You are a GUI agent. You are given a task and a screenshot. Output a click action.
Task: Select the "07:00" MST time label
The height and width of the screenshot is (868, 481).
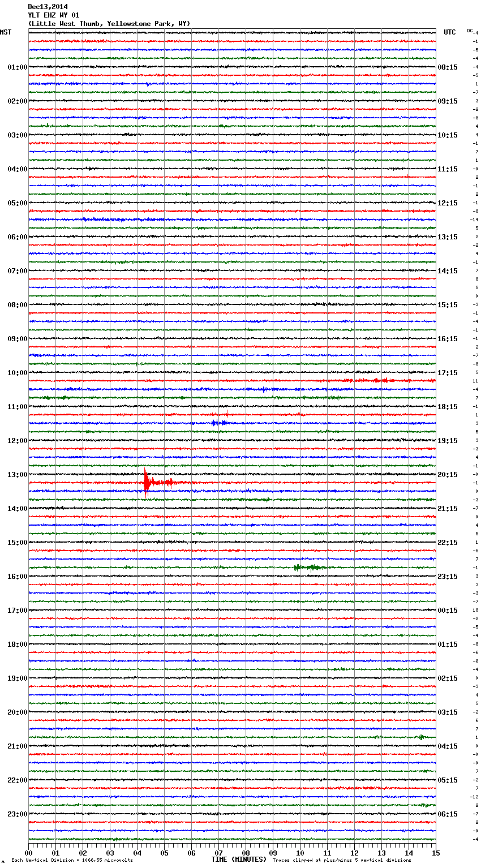[18, 271]
